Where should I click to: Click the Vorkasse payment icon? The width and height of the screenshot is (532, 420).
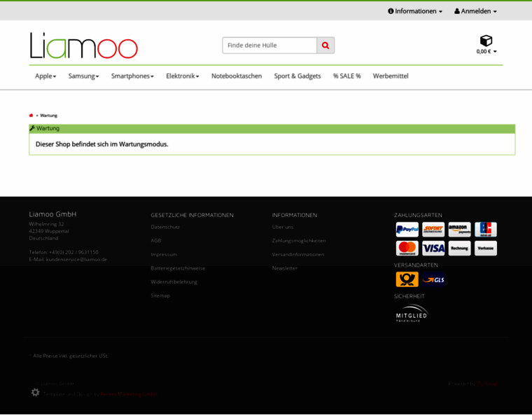pos(486,248)
